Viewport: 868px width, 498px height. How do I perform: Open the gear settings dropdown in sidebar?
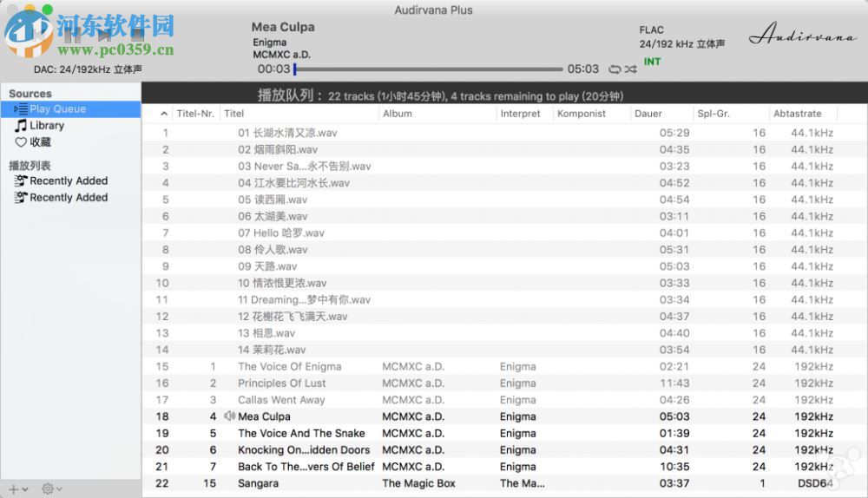(52, 489)
